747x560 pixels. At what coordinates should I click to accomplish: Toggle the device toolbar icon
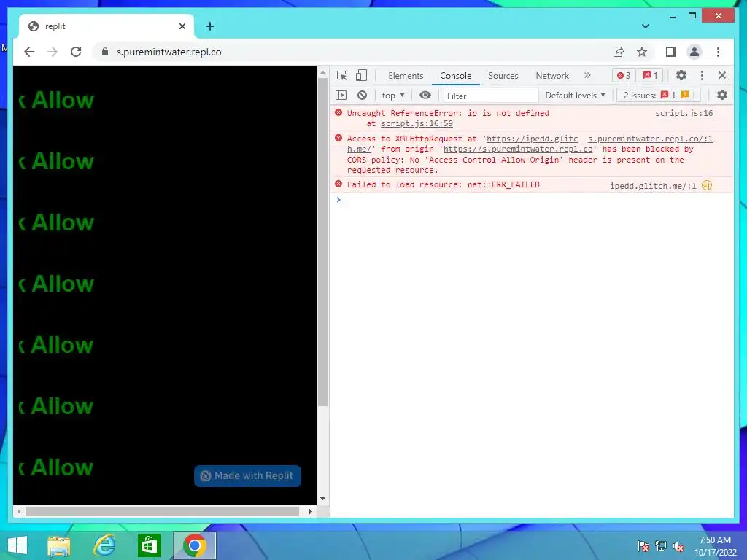tap(362, 75)
